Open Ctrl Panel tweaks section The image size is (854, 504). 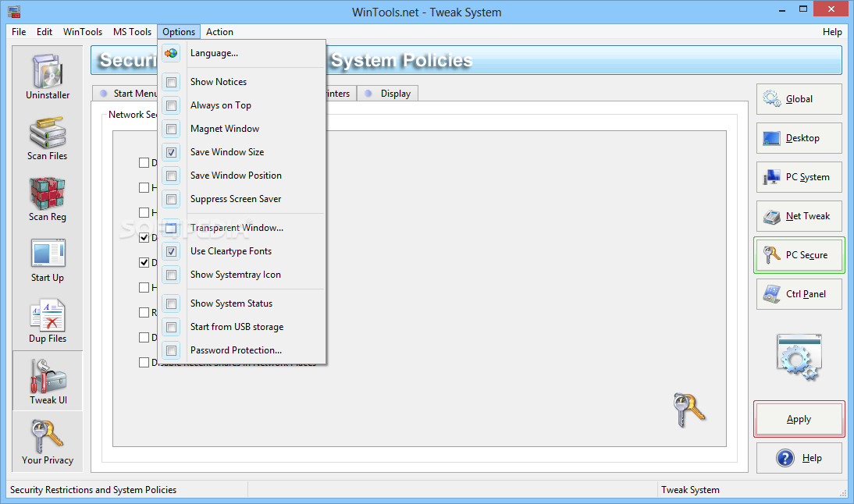799,294
